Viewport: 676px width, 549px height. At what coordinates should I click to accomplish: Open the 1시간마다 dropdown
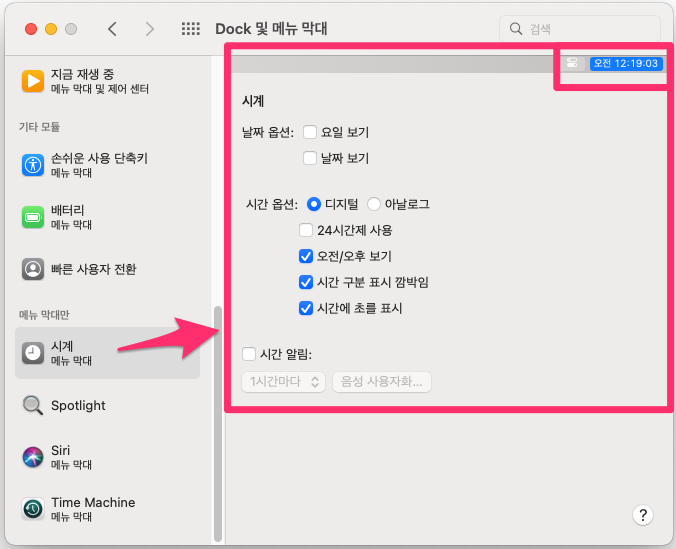point(283,382)
